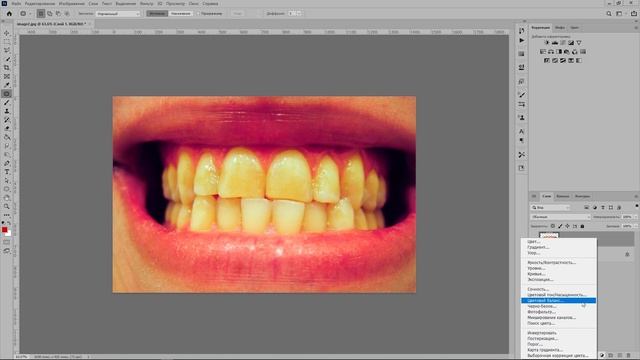Screen dimensions: 640x360
Task: Open the Диффузия value dropdown arrow
Action: click(x=299, y=13)
